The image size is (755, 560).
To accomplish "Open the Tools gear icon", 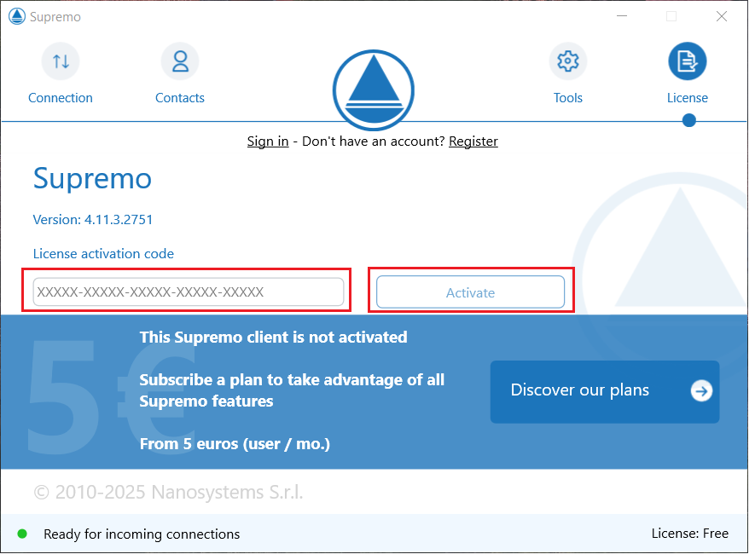I will point(568,61).
